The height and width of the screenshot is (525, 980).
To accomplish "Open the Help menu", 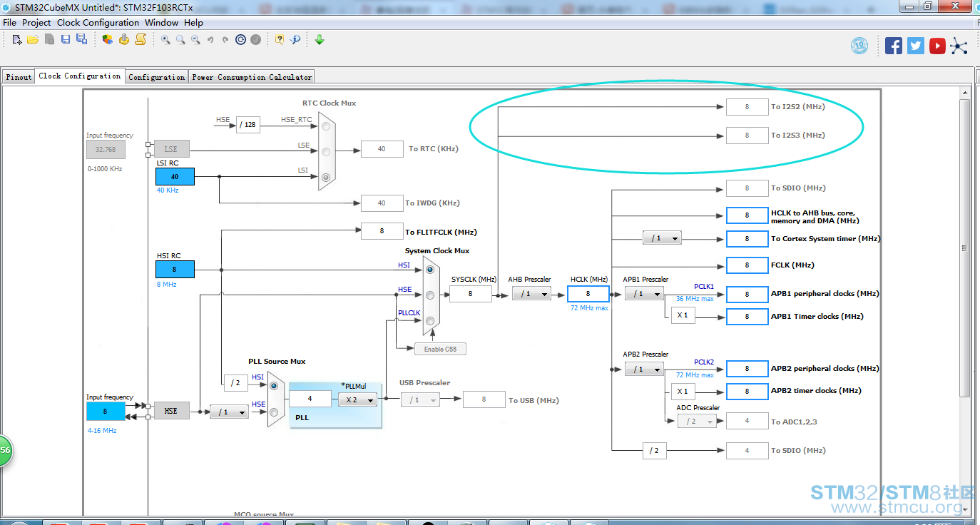I will tap(194, 22).
